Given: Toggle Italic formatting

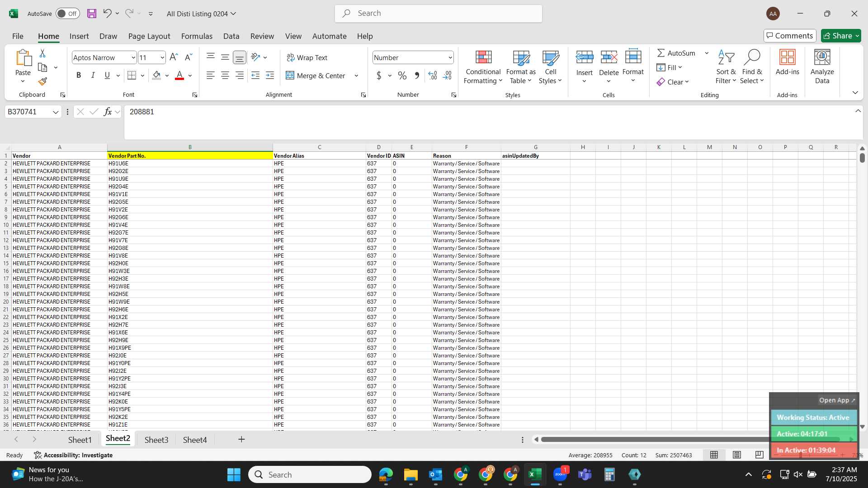Looking at the screenshot, I should point(93,75).
